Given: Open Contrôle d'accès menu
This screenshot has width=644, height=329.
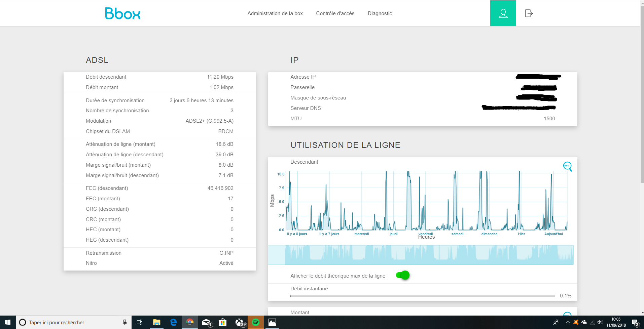Looking at the screenshot, I should [335, 13].
